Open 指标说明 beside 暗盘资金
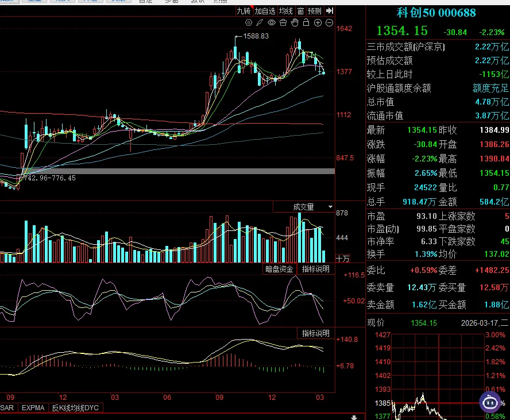Screen dimensions: 510x420 (x=315, y=269)
